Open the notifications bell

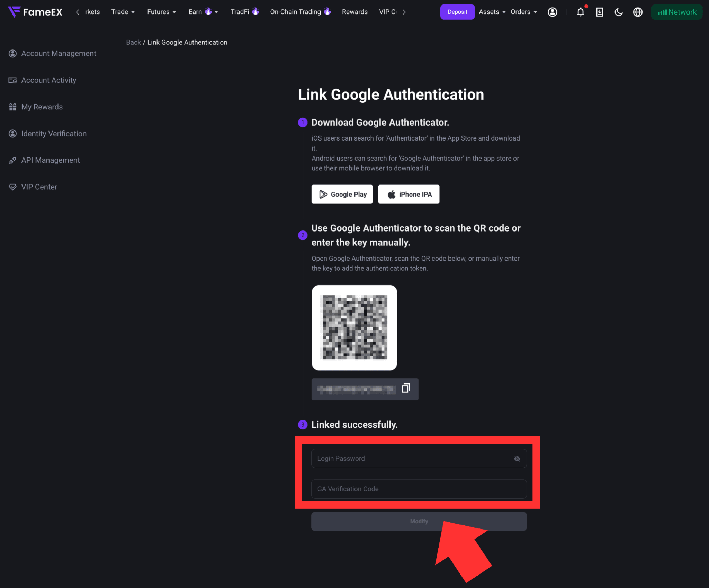click(x=581, y=12)
